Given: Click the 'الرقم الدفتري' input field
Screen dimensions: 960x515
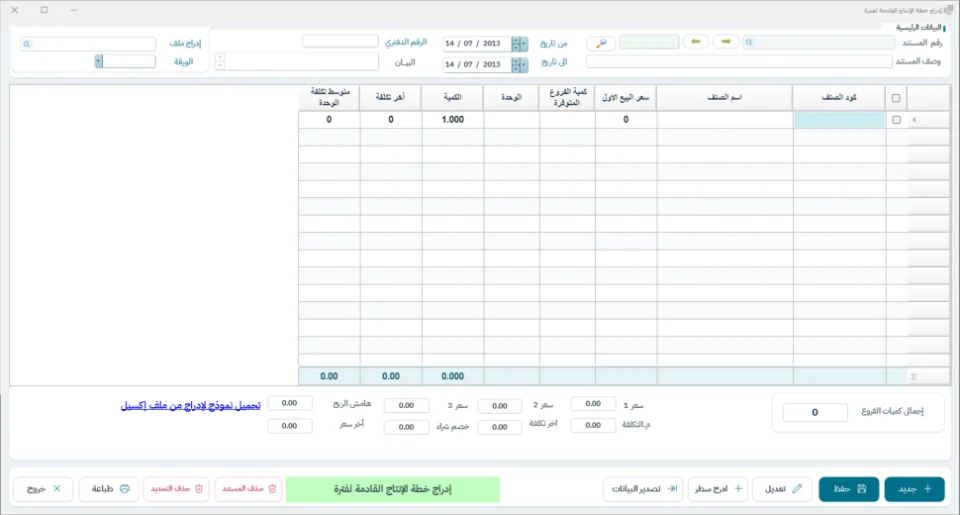Looking at the screenshot, I should point(340,41).
